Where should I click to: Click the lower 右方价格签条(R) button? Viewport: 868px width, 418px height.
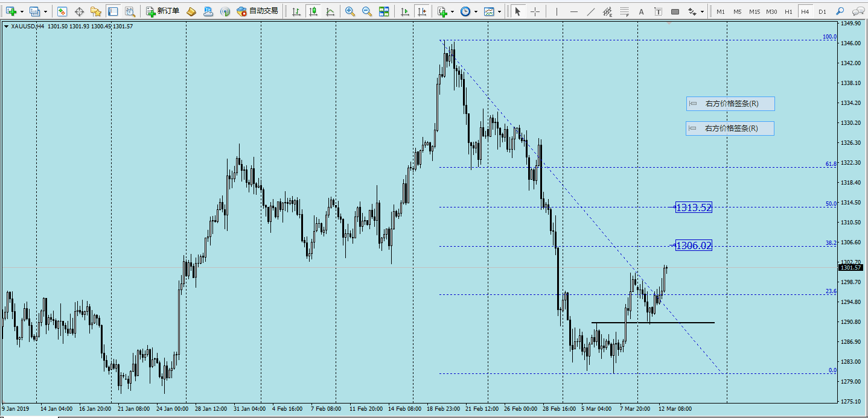coord(730,128)
